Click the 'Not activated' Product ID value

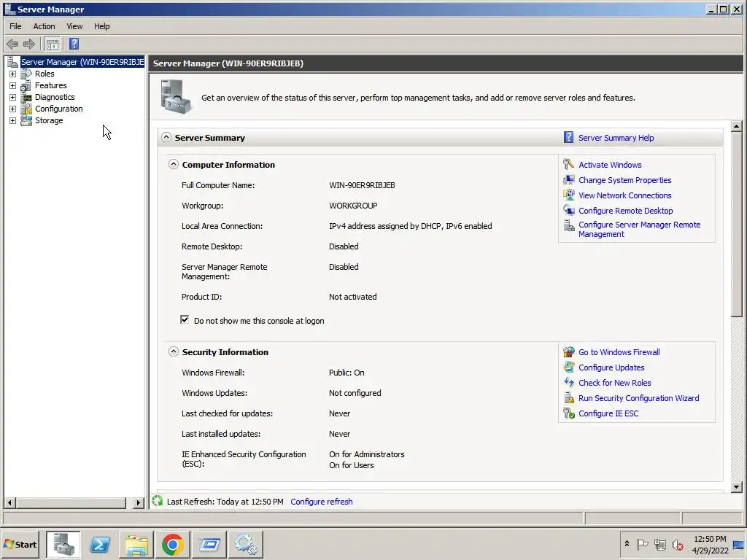coord(352,297)
